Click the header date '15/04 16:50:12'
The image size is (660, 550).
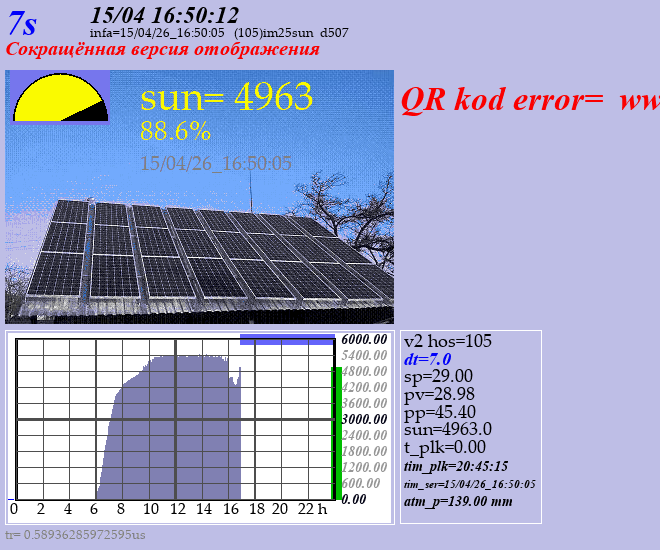[x=164, y=14]
